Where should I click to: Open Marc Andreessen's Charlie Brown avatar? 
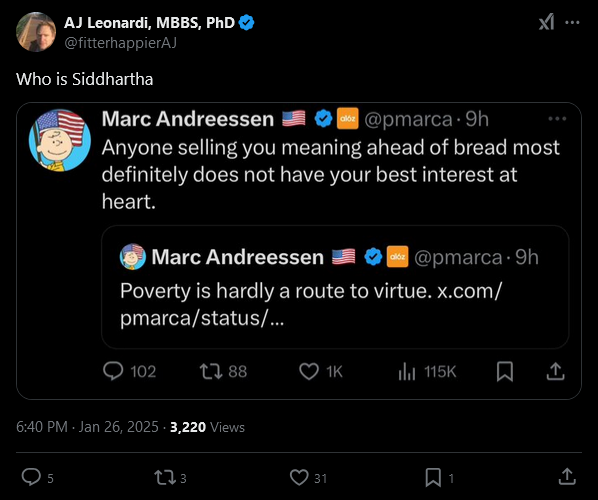pos(60,140)
